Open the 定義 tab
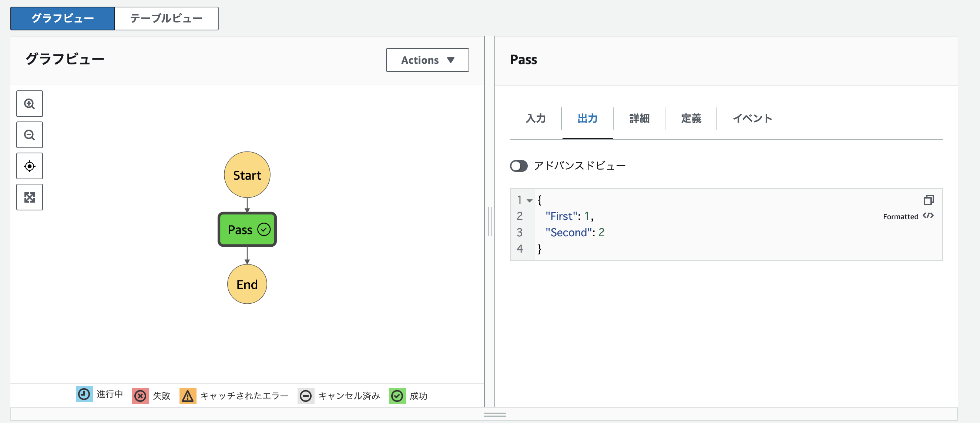The height and width of the screenshot is (423, 980). point(691,119)
